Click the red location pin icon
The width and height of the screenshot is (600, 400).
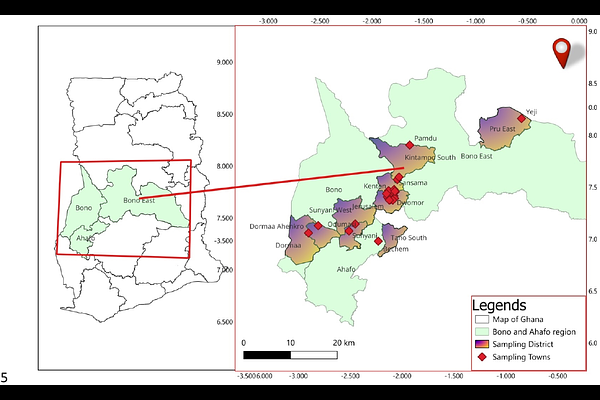pos(561,53)
